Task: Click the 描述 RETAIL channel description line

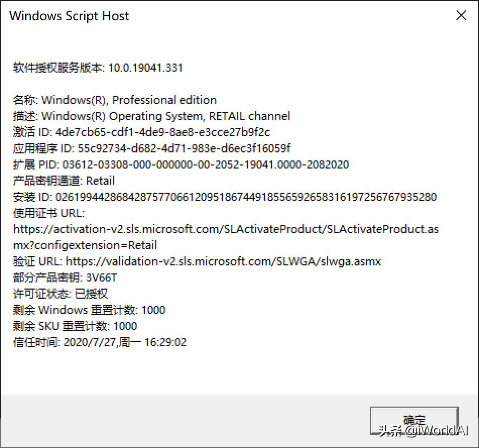Action: click(152, 116)
